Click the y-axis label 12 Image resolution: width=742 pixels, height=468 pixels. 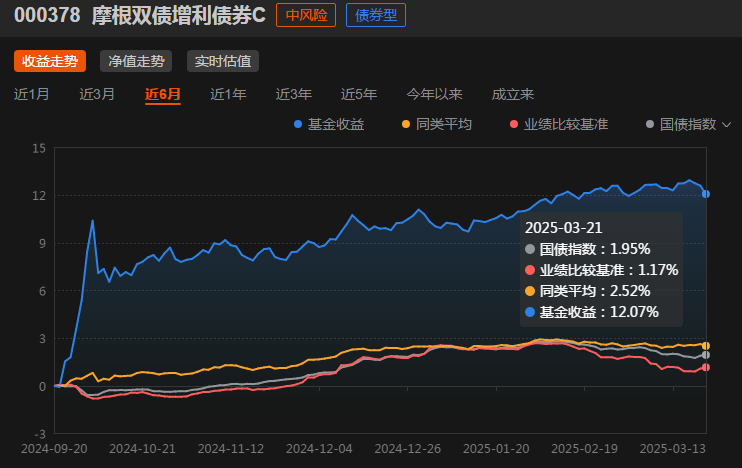(39, 195)
